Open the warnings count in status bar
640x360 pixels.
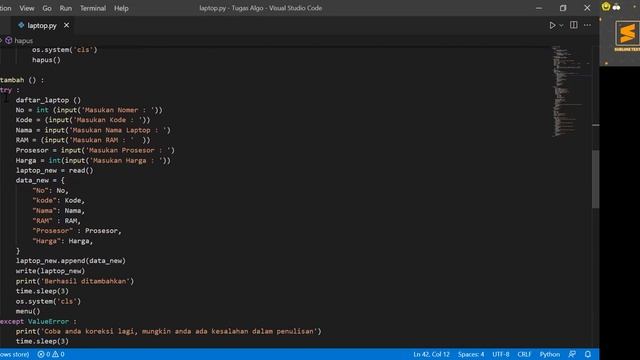pos(58,354)
